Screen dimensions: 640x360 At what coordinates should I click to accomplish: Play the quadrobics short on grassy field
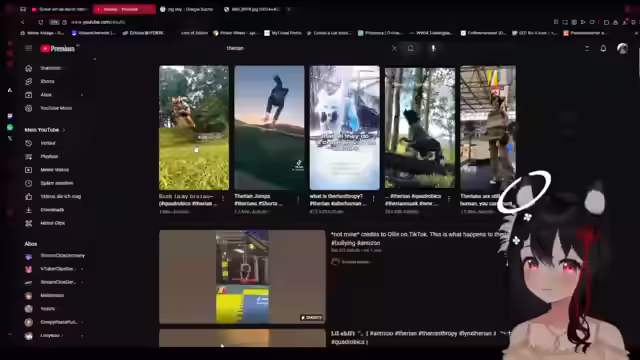pos(194,128)
